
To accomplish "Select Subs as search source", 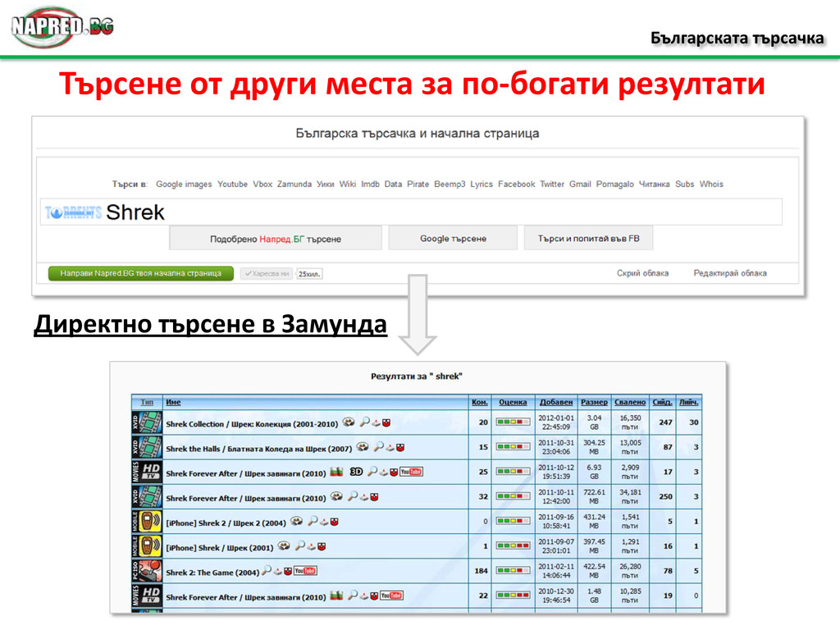I will [x=685, y=185].
